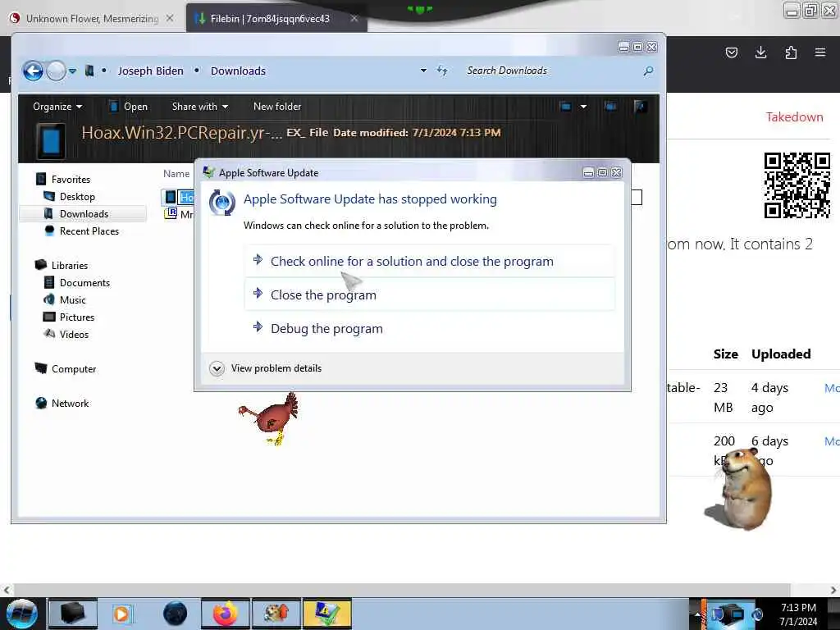
Task: Open the view options dropdown arrow
Action: tap(583, 106)
